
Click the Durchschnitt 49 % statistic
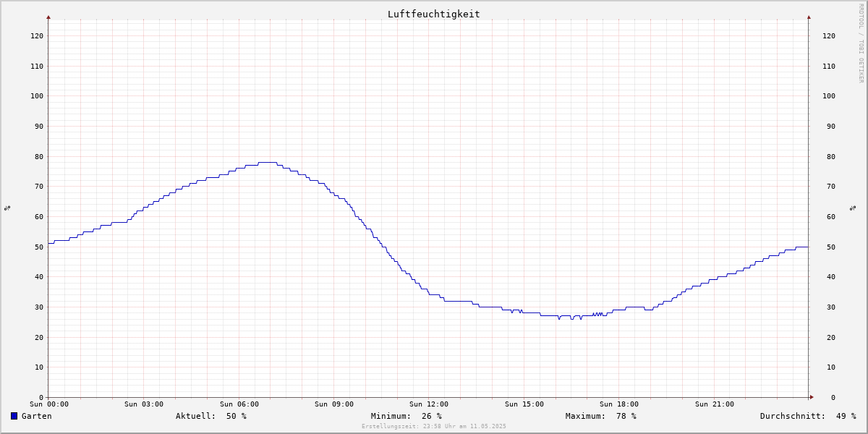point(807,416)
